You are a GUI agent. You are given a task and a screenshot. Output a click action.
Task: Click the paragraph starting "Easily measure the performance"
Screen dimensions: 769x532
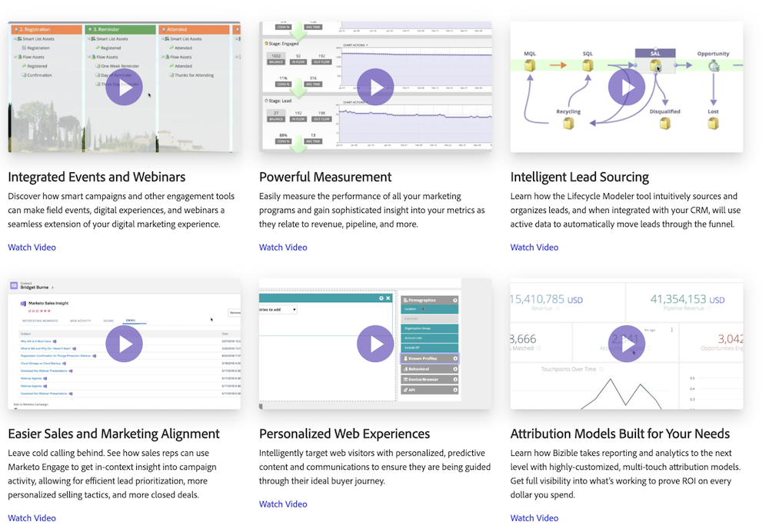[x=371, y=210]
